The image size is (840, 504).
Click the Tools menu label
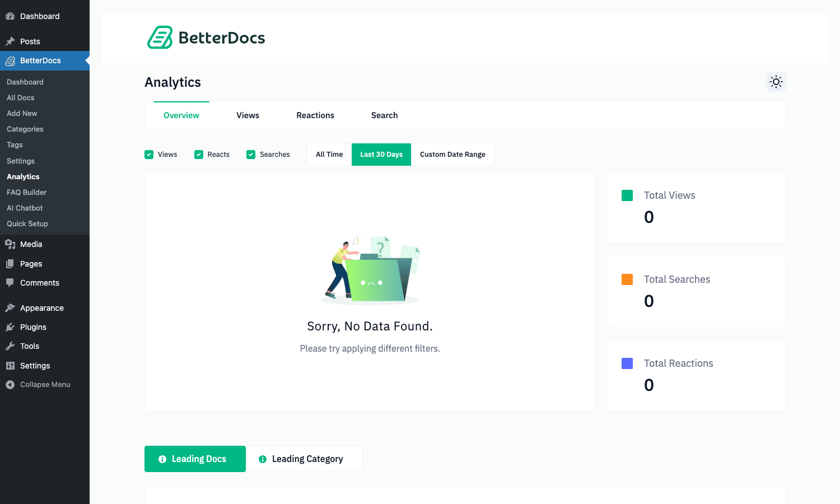click(30, 346)
